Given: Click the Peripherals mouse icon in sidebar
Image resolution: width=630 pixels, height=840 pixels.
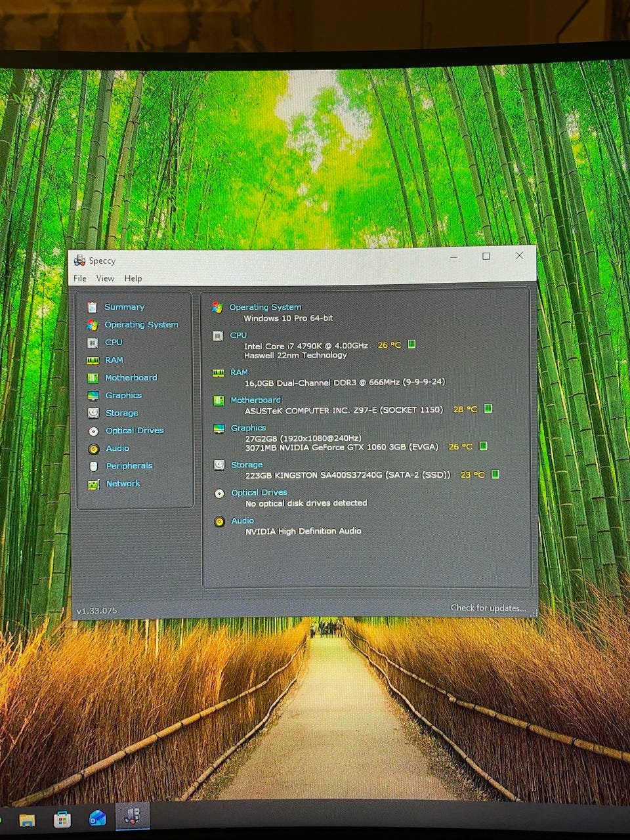Looking at the screenshot, I should (93, 466).
